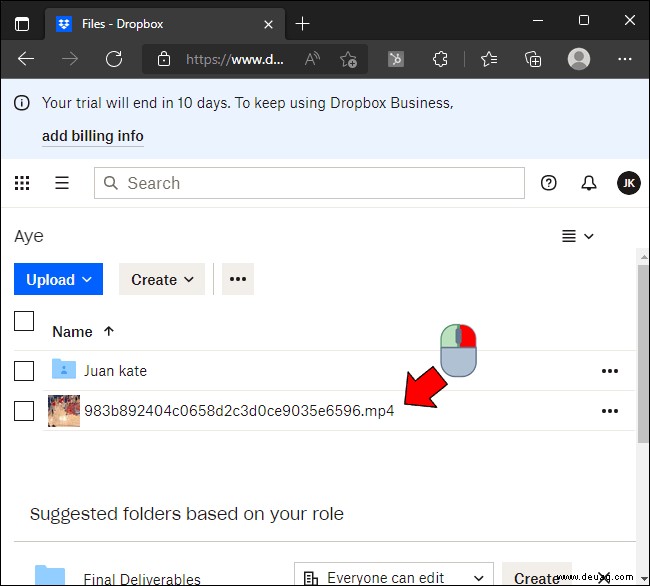Image resolution: width=650 pixels, height=586 pixels.
Task: Open the Favorites list icon
Action: pyautogui.click(x=489, y=59)
